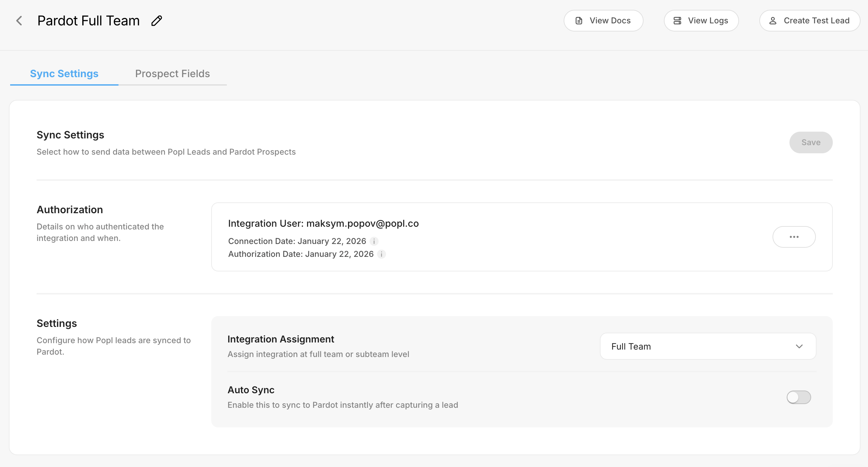
Task: Click the back arrow icon
Action: click(x=19, y=21)
